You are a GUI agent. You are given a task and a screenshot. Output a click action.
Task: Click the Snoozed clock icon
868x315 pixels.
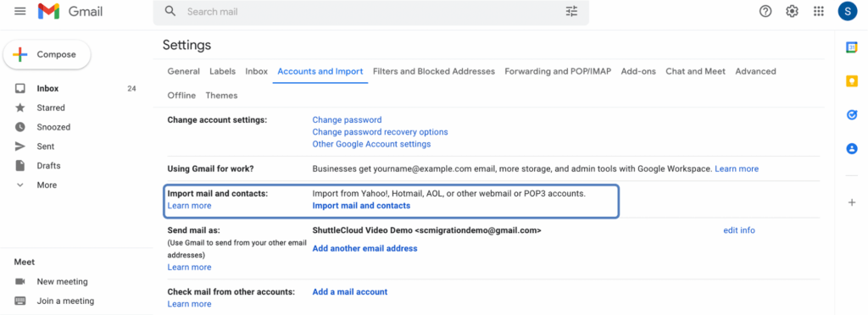tap(20, 127)
